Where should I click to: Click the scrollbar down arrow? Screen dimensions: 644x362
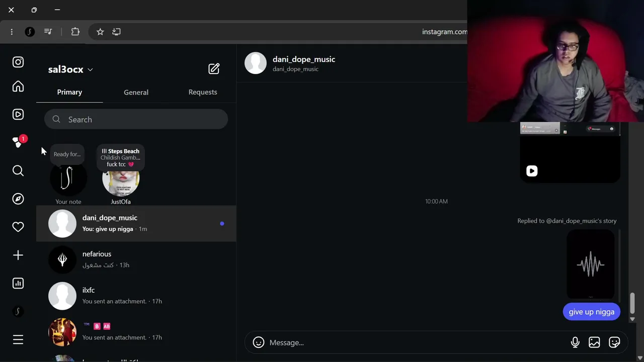632,319
